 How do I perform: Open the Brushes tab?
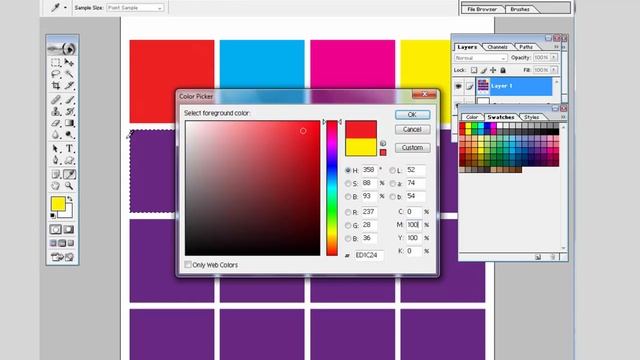click(520, 9)
